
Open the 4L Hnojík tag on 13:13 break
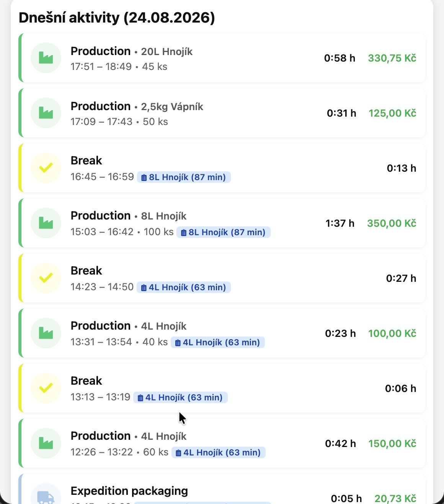point(180,397)
